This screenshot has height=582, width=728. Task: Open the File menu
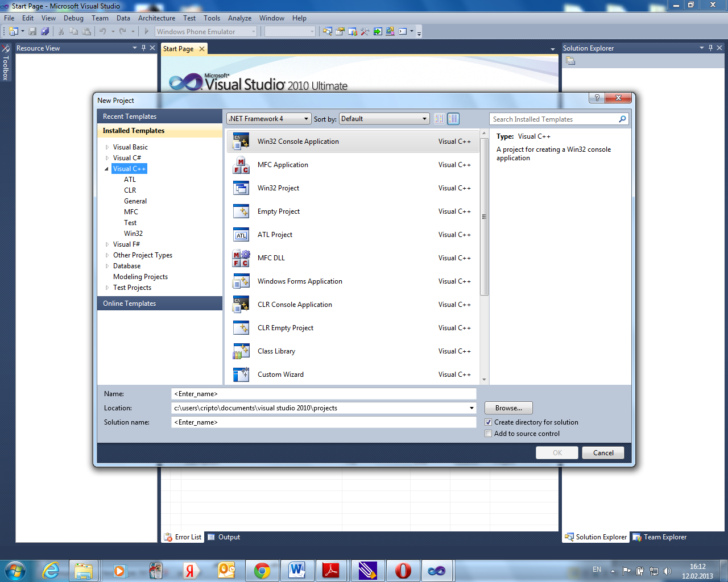[9, 18]
